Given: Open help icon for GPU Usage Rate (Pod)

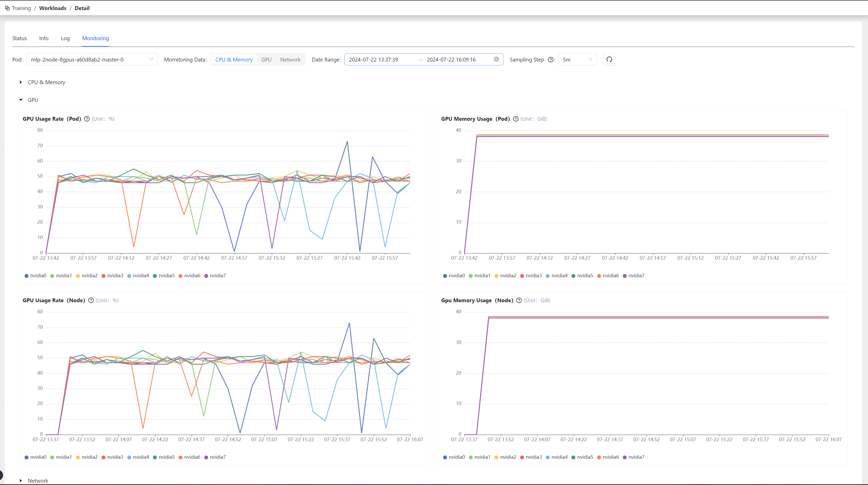Looking at the screenshot, I should (87, 119).
